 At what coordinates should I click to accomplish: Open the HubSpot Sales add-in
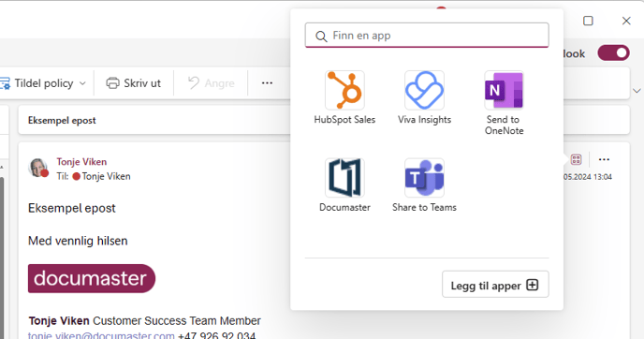coord(344,97)
